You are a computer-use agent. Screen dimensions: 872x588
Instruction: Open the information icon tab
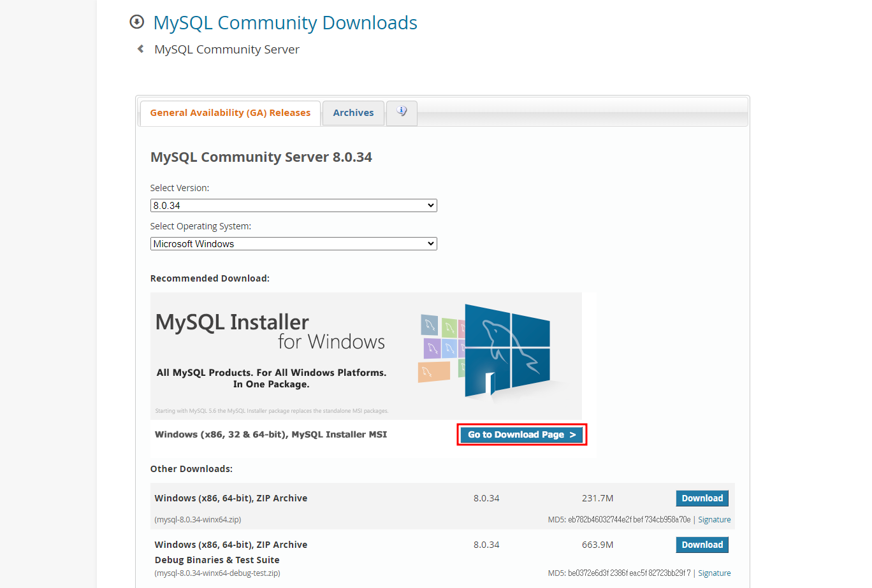coord(402,113)
